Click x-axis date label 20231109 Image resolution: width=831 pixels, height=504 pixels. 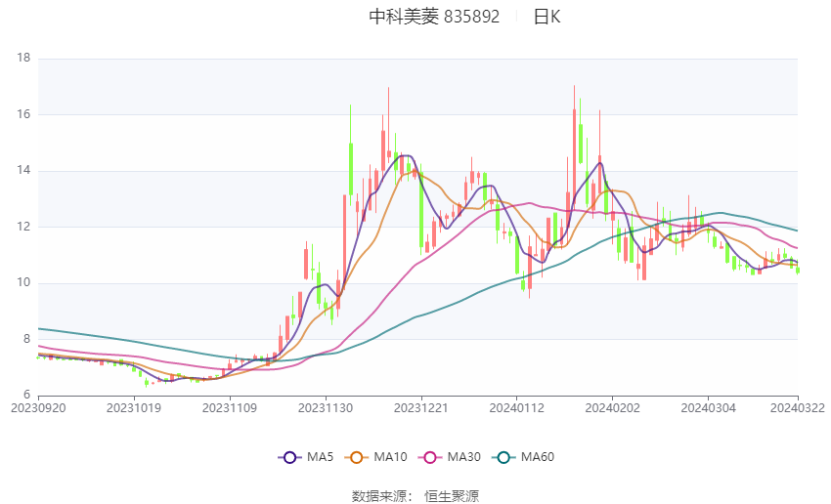coord(230,408)
